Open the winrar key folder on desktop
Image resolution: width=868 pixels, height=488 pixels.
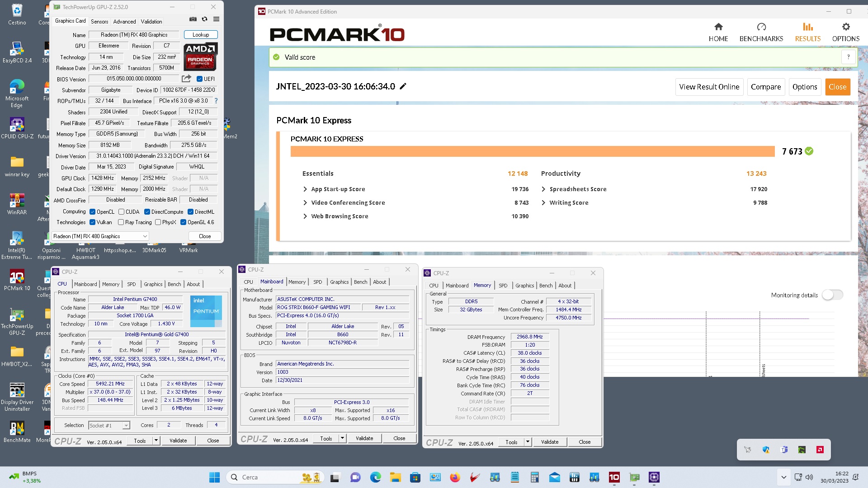tap(17, 166)
